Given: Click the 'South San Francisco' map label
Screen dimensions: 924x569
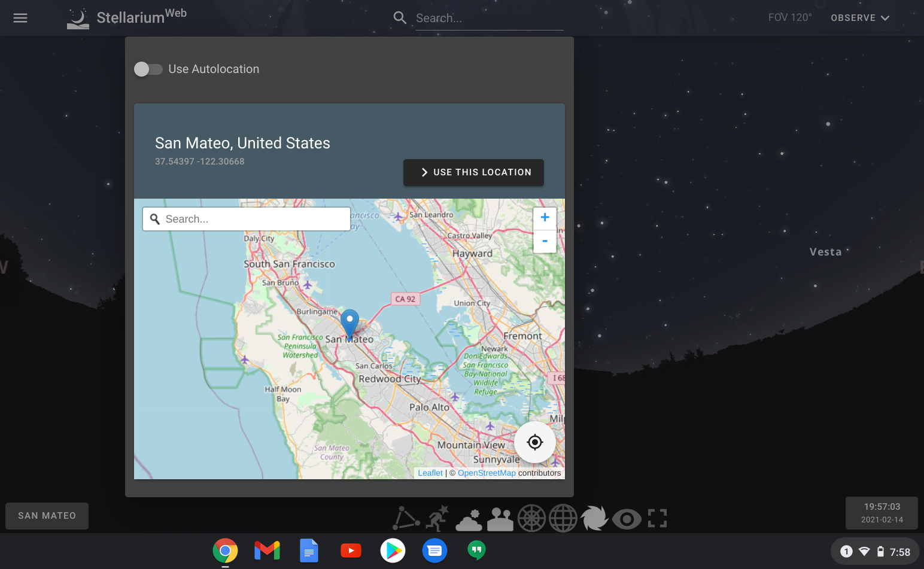Looking at the screenshot, I should (289, 264).
